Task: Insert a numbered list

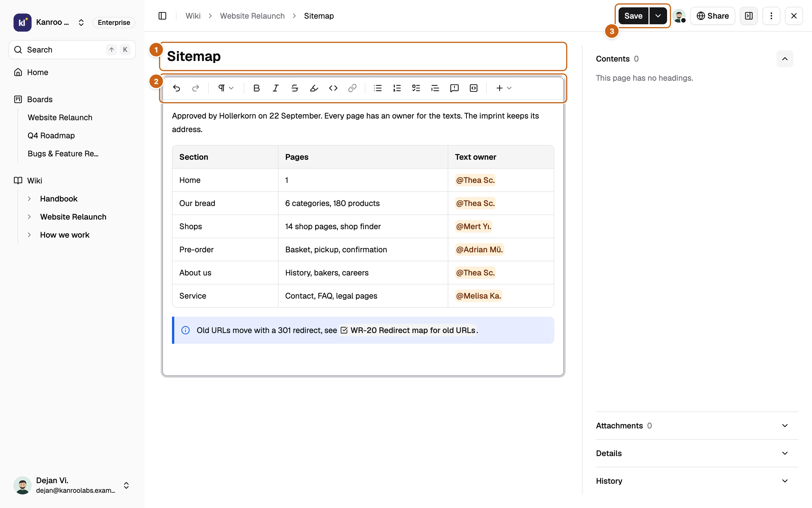Action: (397, 88)
